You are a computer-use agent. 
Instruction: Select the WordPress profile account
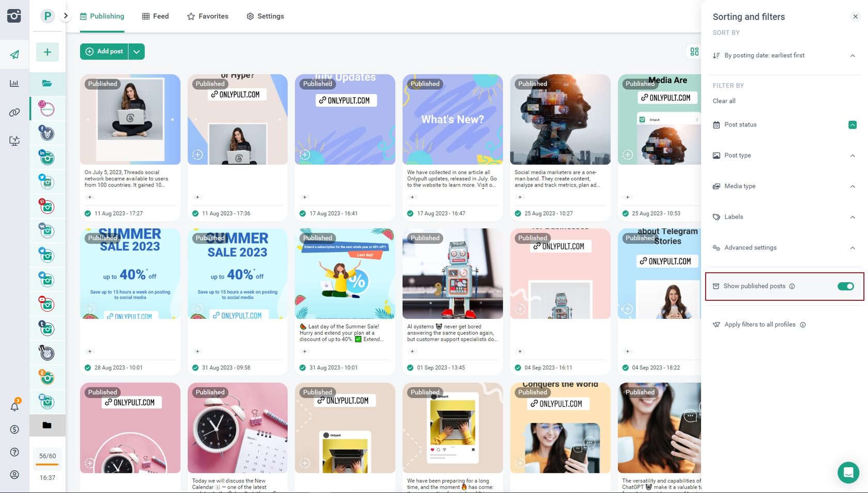47,353
